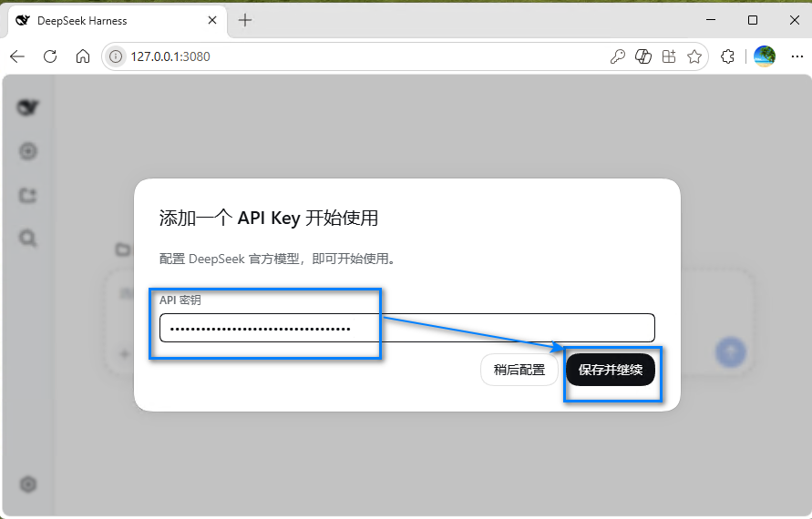Add page to favorites star icon
This screenshot has width=812, height=519.
[694, 56]
